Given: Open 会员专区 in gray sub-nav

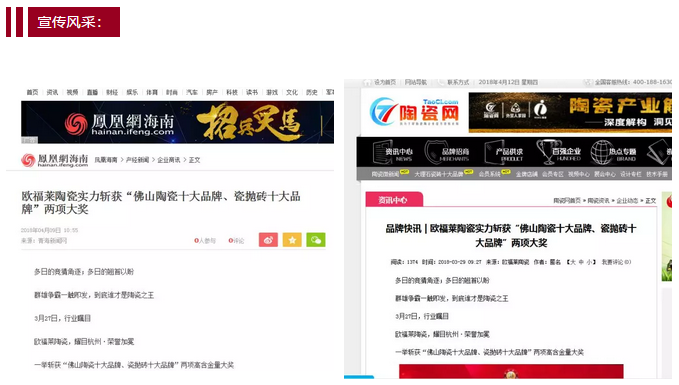Looking at the screenshot, I should [x=553, y=174].
